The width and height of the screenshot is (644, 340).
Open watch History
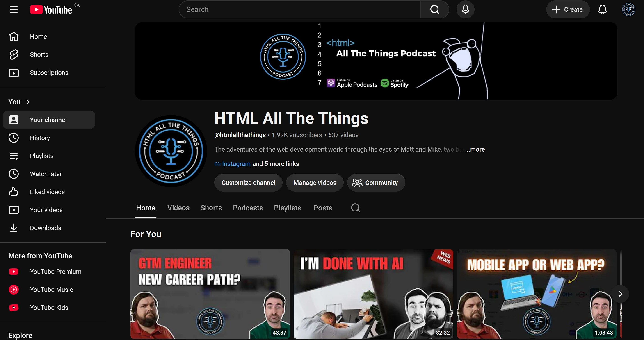(49, 138)
